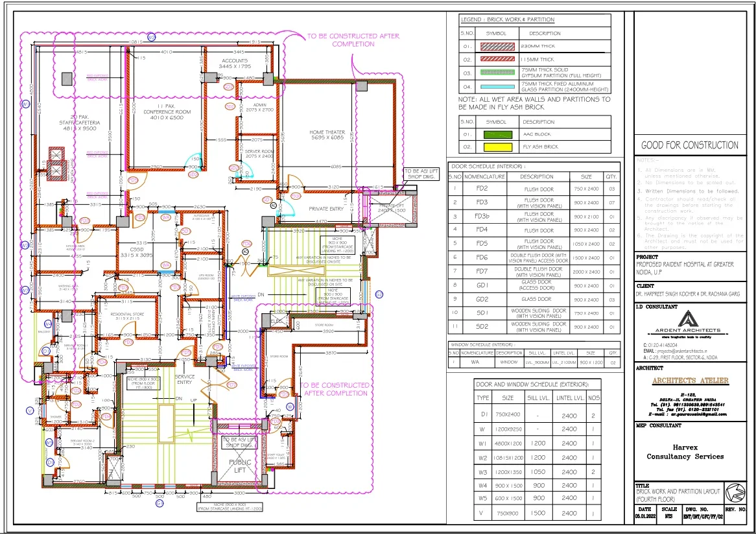The height and width of the screenshot is (535, 756).
Task: Click the RESIDENTIAL STORE room label
Action: (x=127, y=316)
